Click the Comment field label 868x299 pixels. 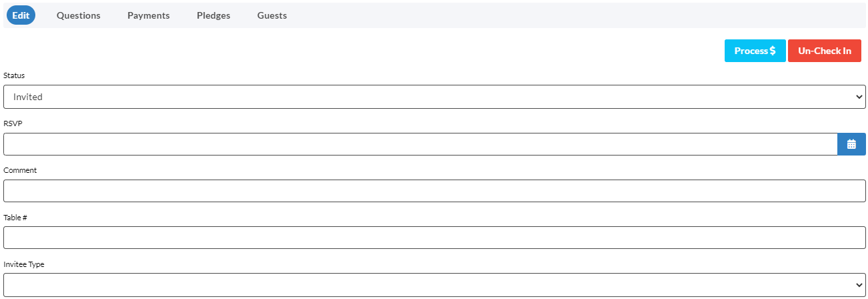pos(20,170)
